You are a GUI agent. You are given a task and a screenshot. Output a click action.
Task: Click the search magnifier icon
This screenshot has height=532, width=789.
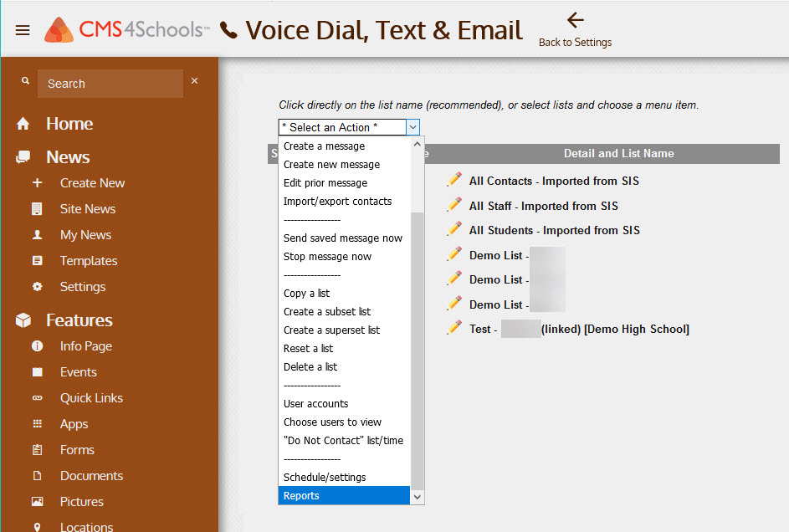pyautogui.click(x=25, y=80)
